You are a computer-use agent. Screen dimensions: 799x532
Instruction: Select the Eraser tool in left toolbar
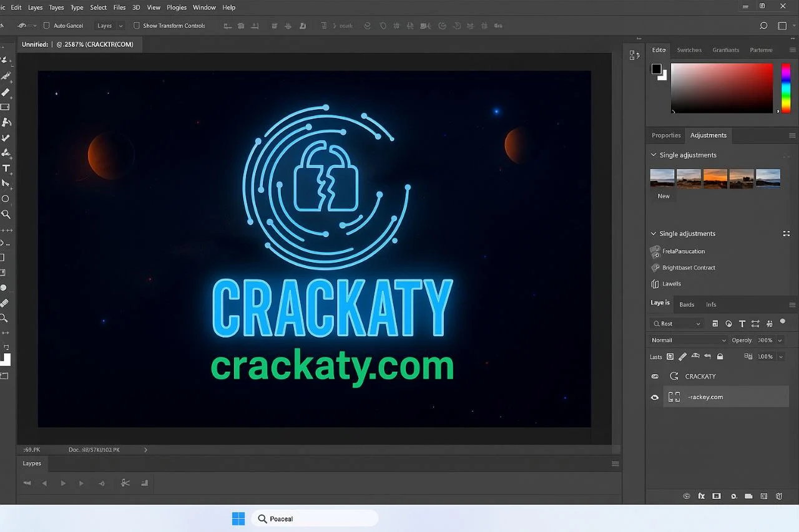coord(6,92)
